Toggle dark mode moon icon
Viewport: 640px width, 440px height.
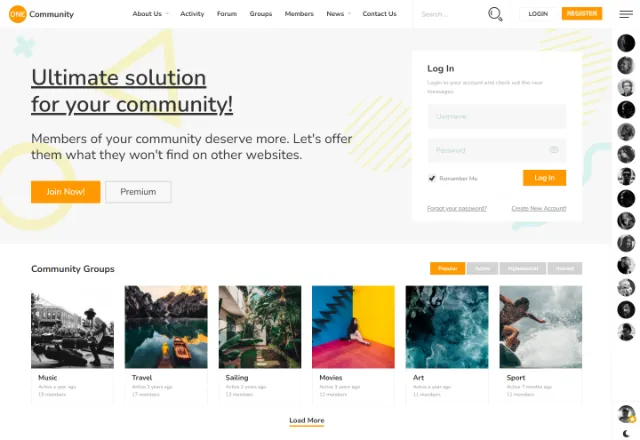(x=626, y=433)
